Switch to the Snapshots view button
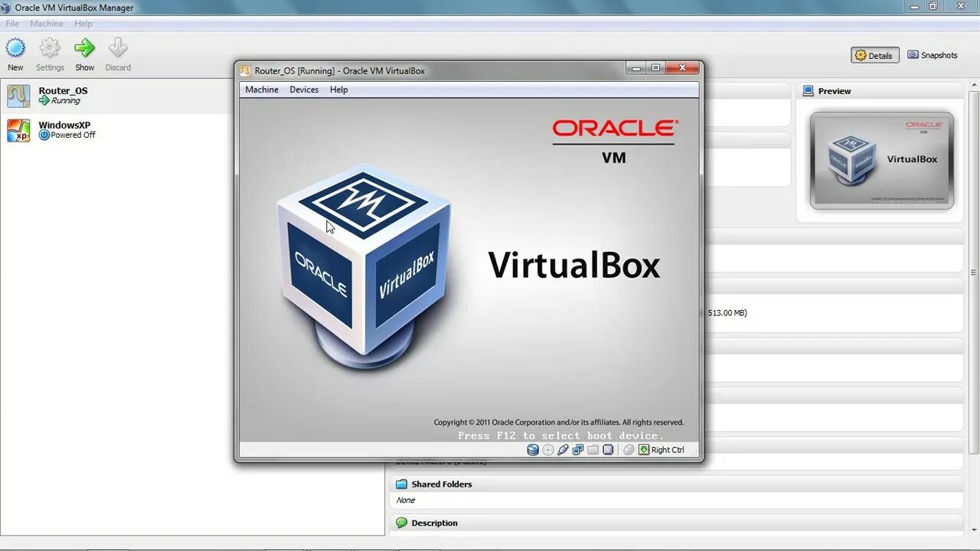 933,55
